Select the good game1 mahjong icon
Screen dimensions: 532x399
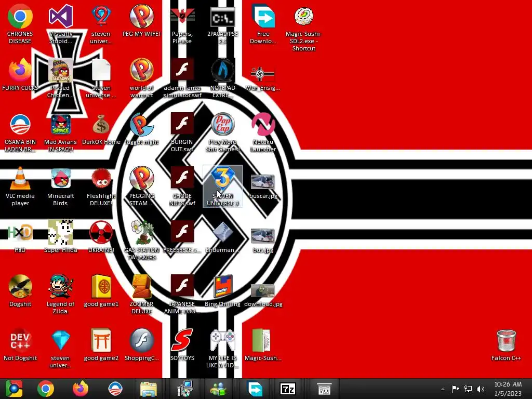(x=101, y=290)
